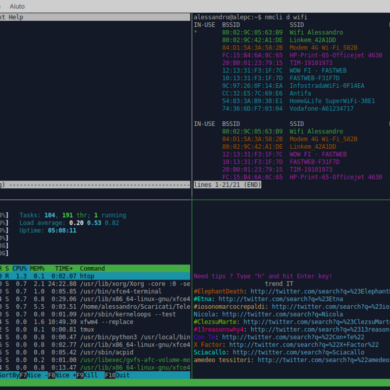Select the /usr/sbin/kerneloops --test row
Screen dimensions: 390x390
pos(95,314)
